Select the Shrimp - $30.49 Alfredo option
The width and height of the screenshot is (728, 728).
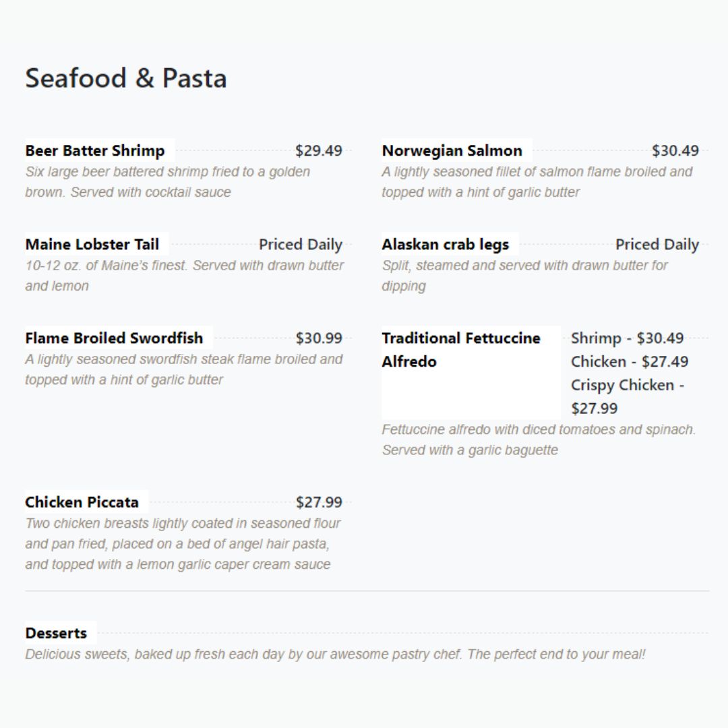[627, 338]
